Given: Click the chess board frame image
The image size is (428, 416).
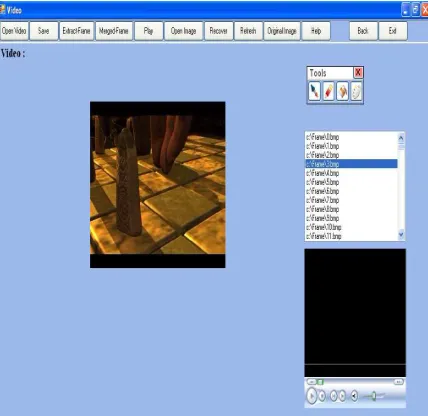Looking at the screenshot, I should (x=158, y=185).
